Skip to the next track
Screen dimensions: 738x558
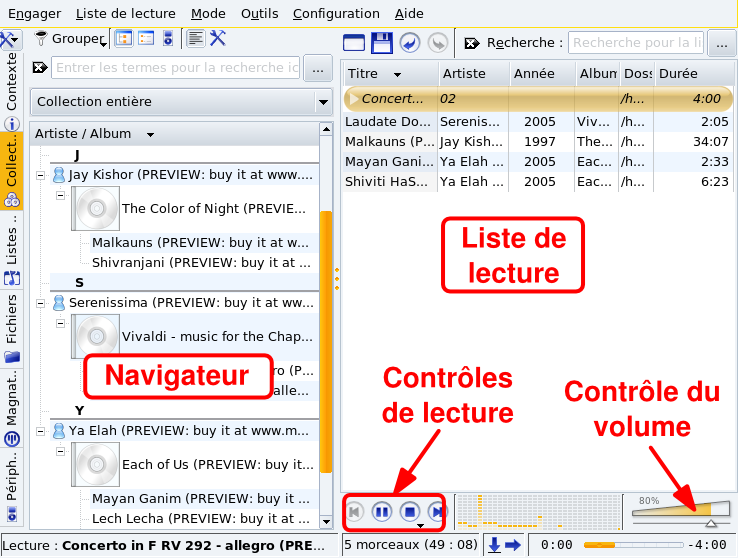pos(437,512)
